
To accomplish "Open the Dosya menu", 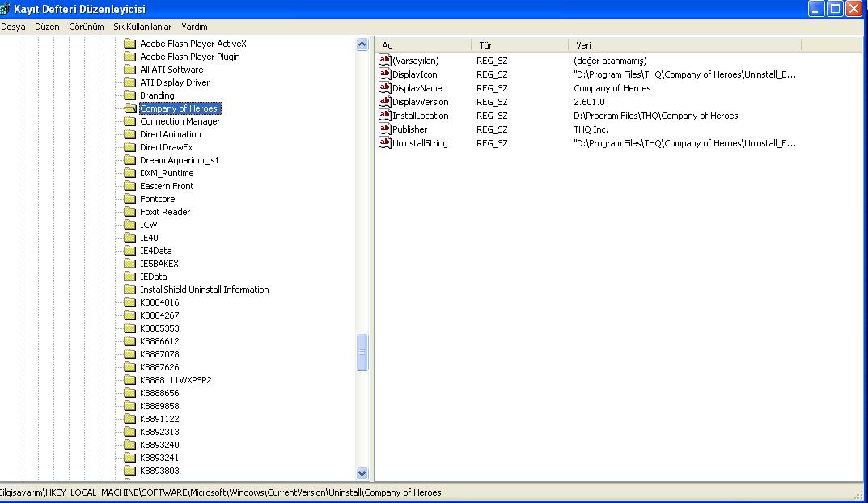I will pos(13,27).
